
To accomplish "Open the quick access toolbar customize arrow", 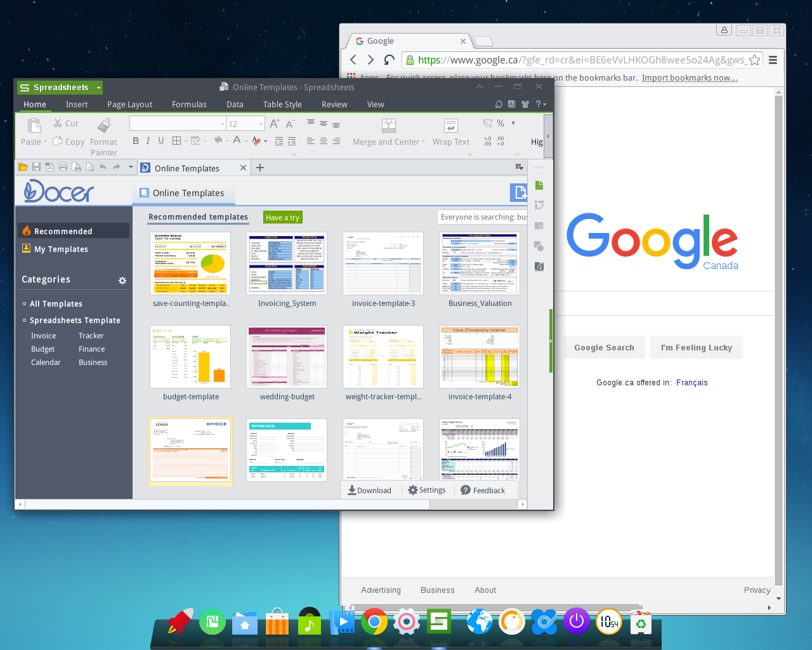I will pos(131,167).
